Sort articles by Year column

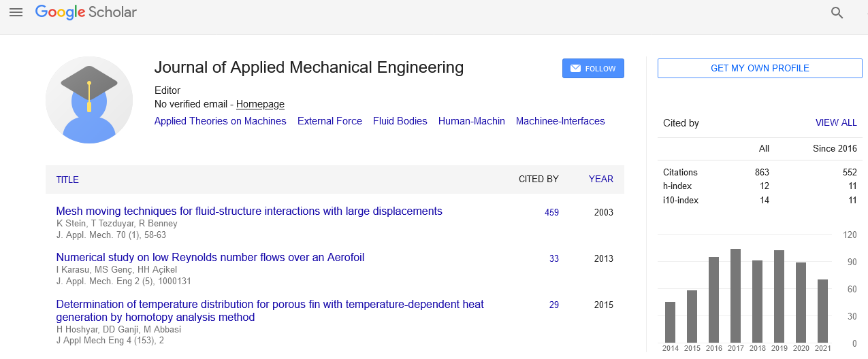(600, 179)
